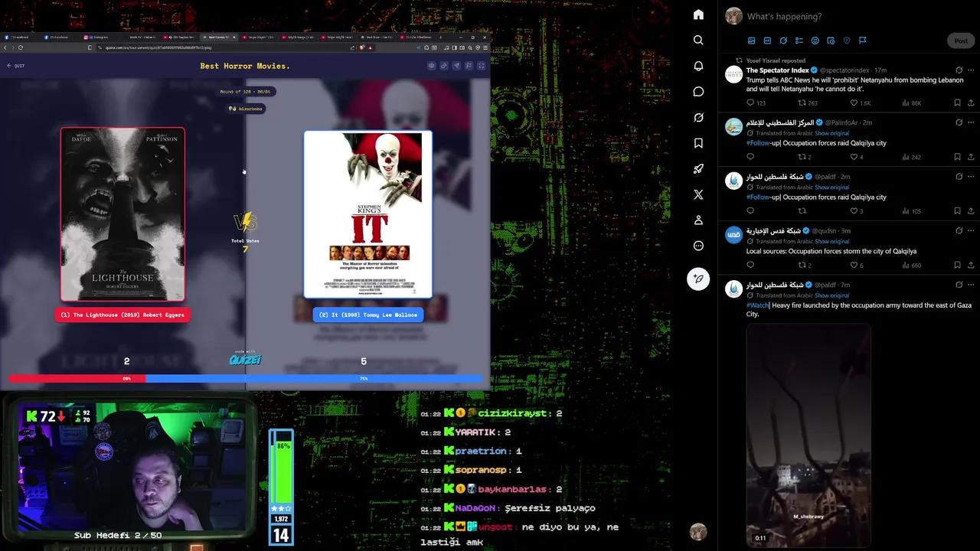The width and height of the screenshot is (980, 551).
Task: Open more options on the @qudsn post
Action: tap(971, 230)
